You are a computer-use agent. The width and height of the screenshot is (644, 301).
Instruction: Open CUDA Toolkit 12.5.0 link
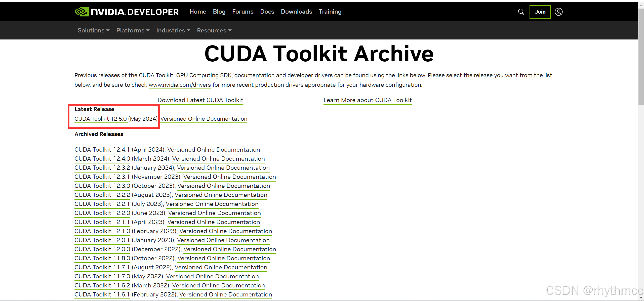pos(101,119)
